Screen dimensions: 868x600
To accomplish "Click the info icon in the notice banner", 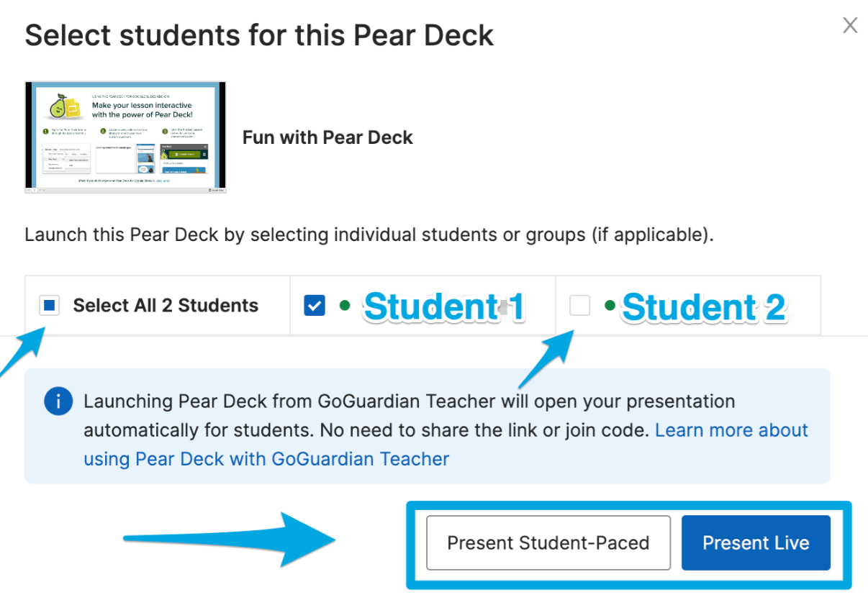I will tap(58, 401).
